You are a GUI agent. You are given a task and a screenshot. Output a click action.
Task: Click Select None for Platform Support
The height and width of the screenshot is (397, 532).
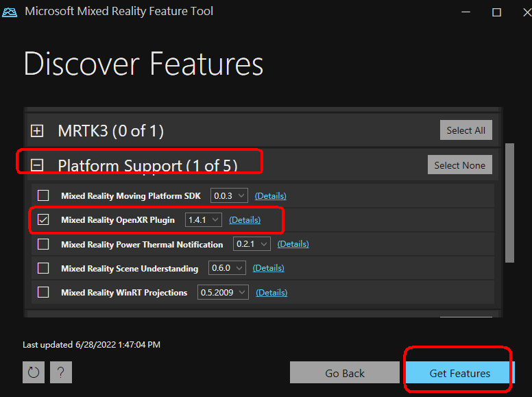(x=460, y=165)
